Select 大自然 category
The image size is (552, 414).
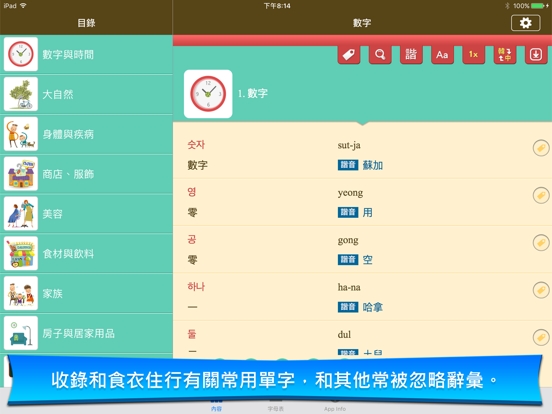click(x=86, y=94)
